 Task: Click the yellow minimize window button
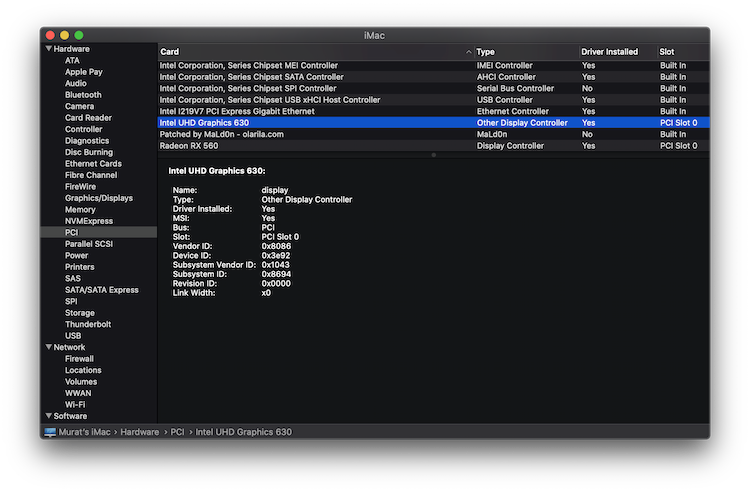pos(65,35)
